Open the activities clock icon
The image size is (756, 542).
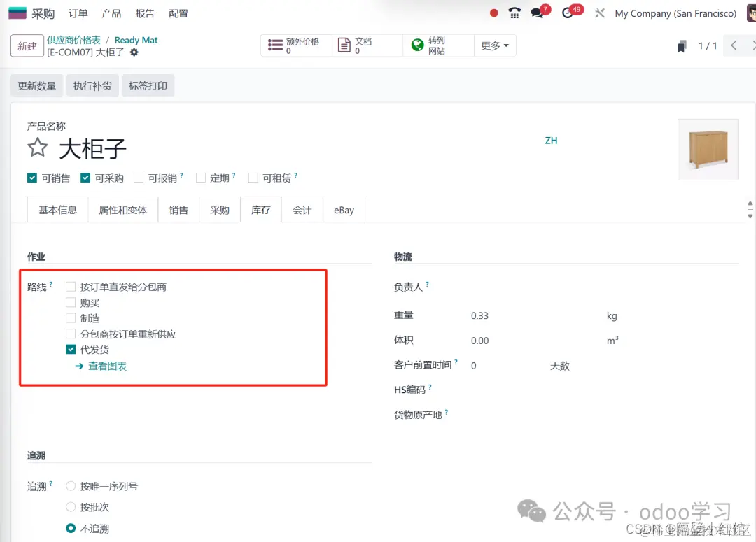[x=568, y=13]
